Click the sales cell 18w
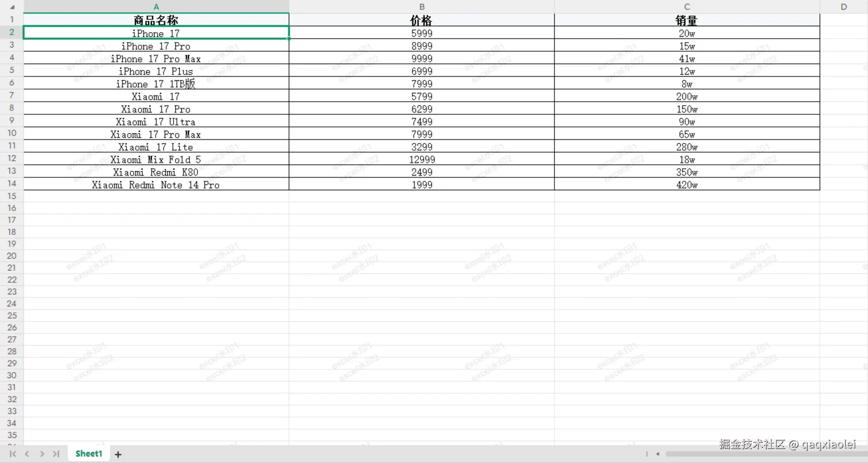 click(x=687, y=159)
